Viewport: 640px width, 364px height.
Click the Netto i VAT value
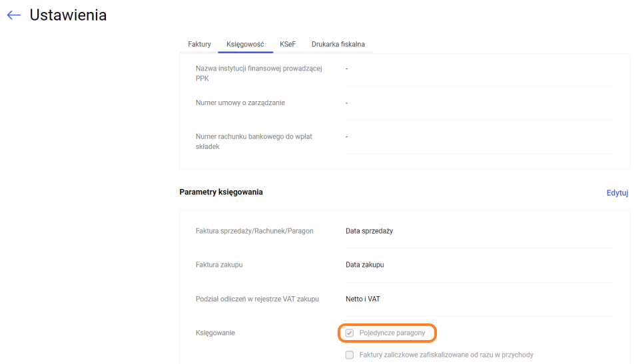click(x=362, y=299)
